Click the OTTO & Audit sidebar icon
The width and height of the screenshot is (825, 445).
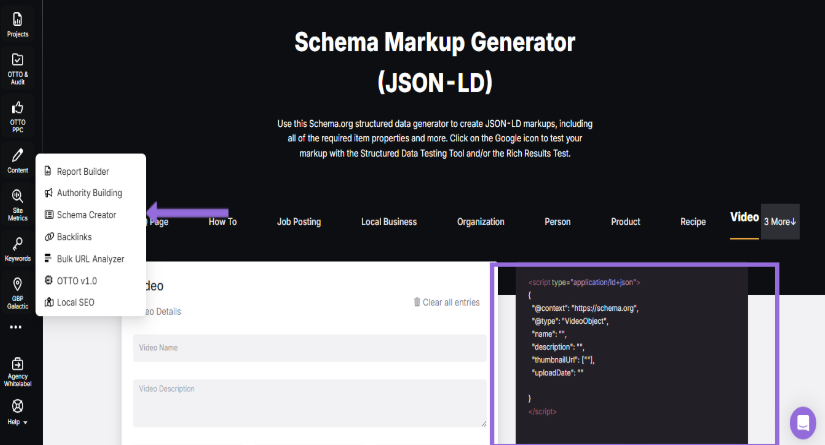(17, 66)
